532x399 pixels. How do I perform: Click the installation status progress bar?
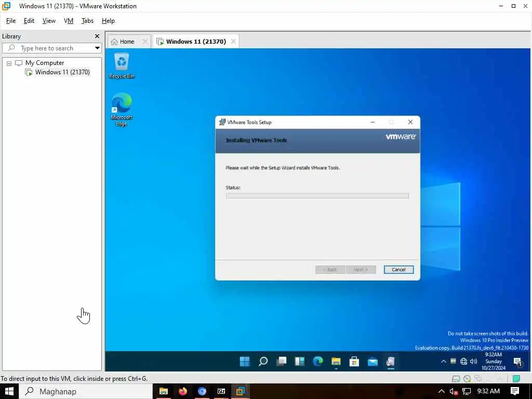click(x=317, y=196)
